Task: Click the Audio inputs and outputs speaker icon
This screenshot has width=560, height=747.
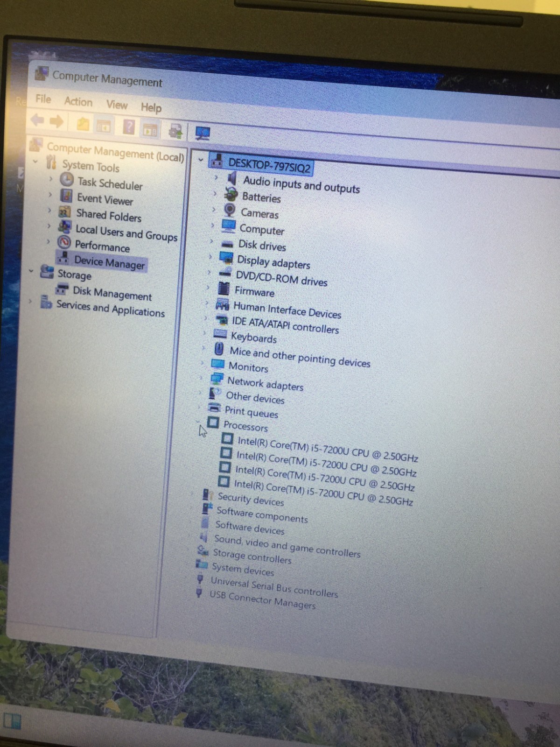Action: coord(232,178)
